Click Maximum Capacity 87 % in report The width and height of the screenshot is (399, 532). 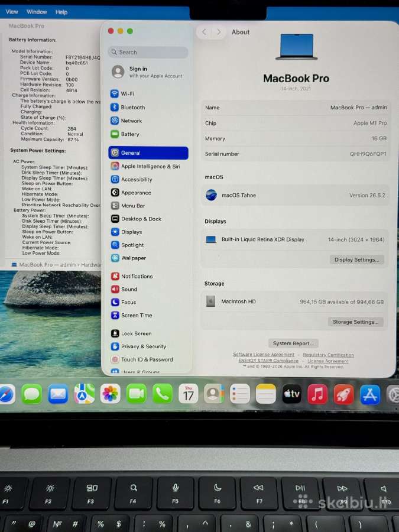[73, 140]
